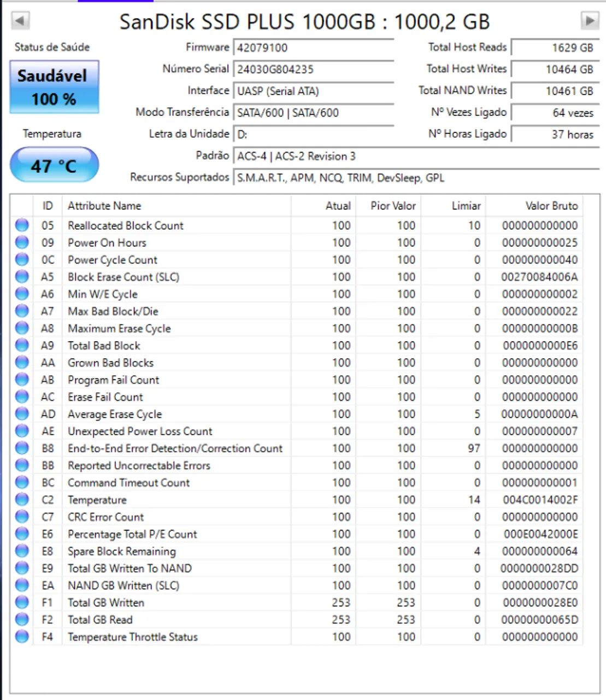Click status icon for Percentage Total P/E Count
The image size is (606, 700).
(x=22, y=534)
